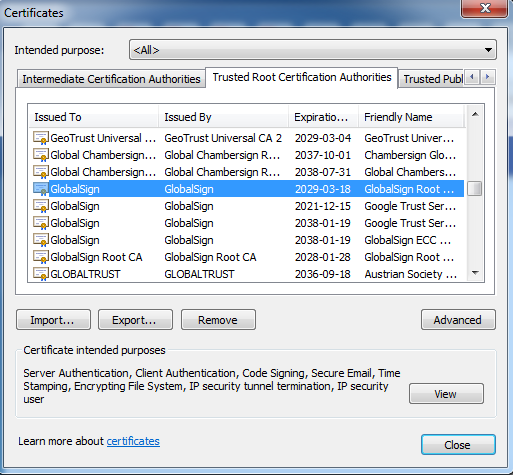Viewport: 513px width, 475px height.
Task: Click 'Chambersign Glo...' friendly name
Action: coord(410,155)
